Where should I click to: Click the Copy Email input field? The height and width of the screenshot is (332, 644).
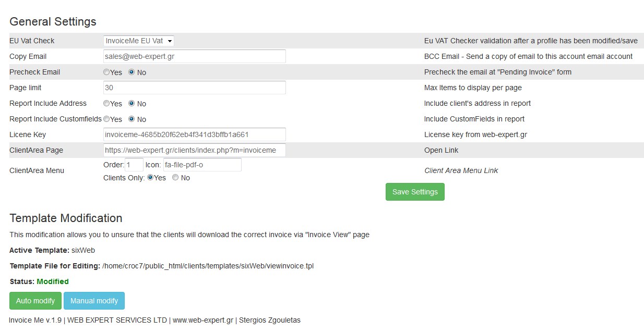coord(195,56)
